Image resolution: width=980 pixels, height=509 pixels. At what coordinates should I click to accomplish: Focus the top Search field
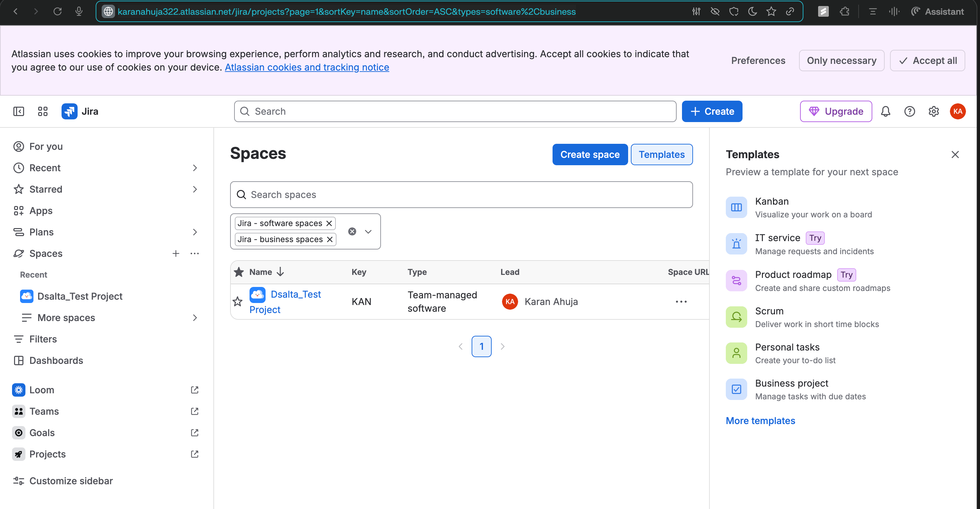tap(455, 111)
